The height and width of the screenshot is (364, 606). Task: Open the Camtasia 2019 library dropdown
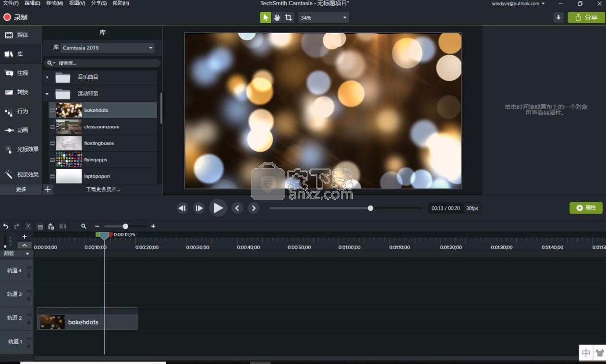point(108,48)
